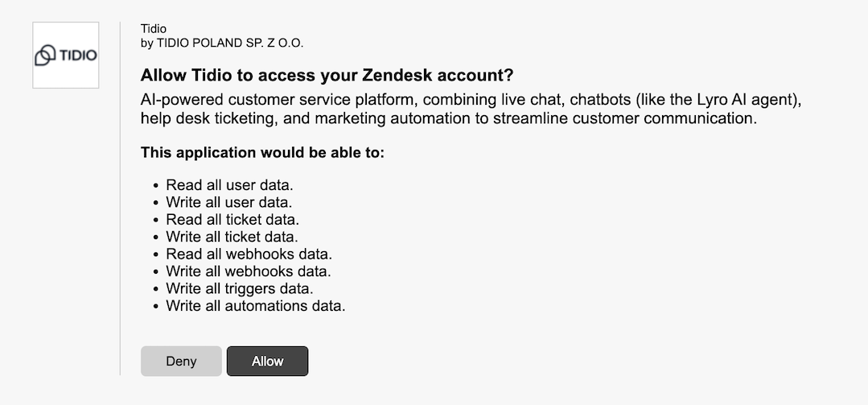Click the Tidio speech bubble logo icon
Viewport: 868px width, 405px height.
pos(45,56)
